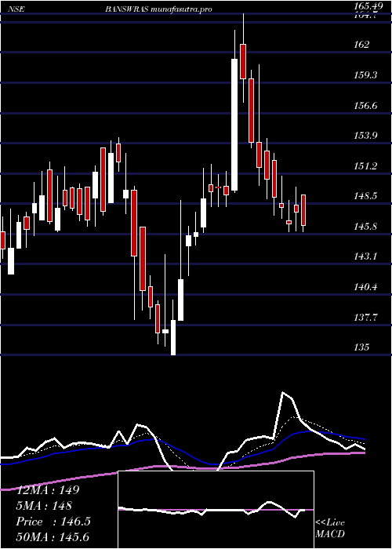Click the <<Live MACD label
Screen dimensions: 392x549
[x=330, y=529]
